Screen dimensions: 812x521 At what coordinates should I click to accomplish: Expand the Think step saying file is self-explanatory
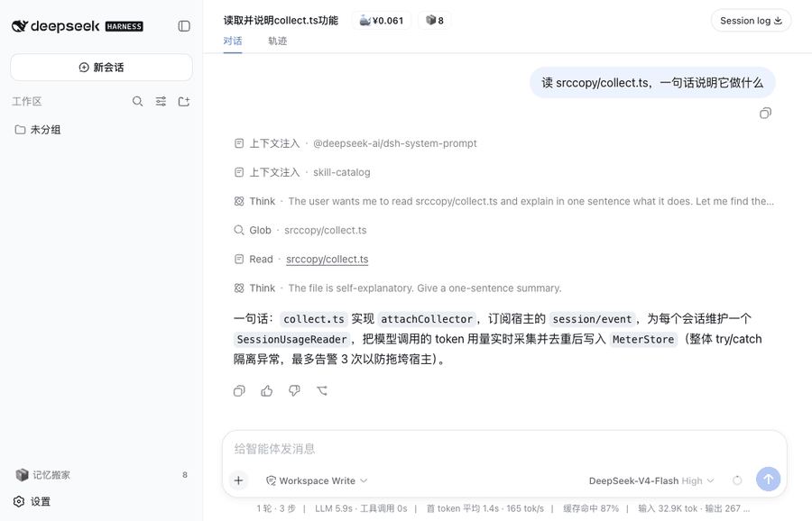(398, 288)
